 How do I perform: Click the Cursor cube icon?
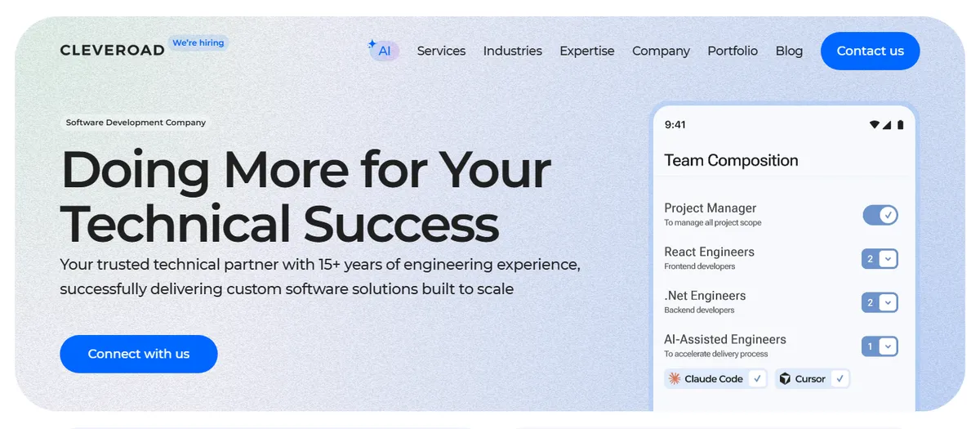coord(785,378)
